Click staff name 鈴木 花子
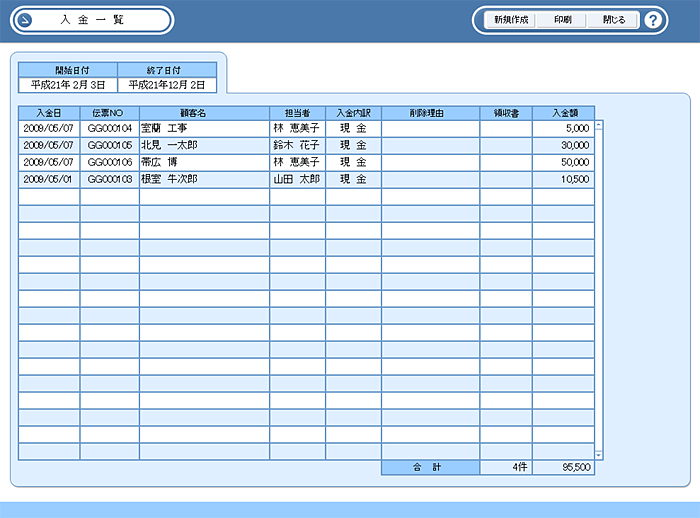The height and width of the screenshot is (518, 700). (297, 146)
